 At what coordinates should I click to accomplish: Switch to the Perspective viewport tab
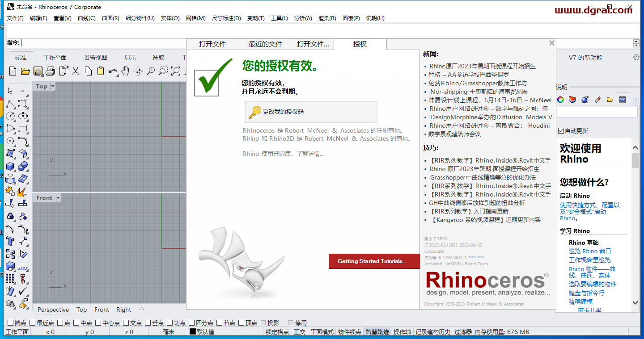(53, 310)
